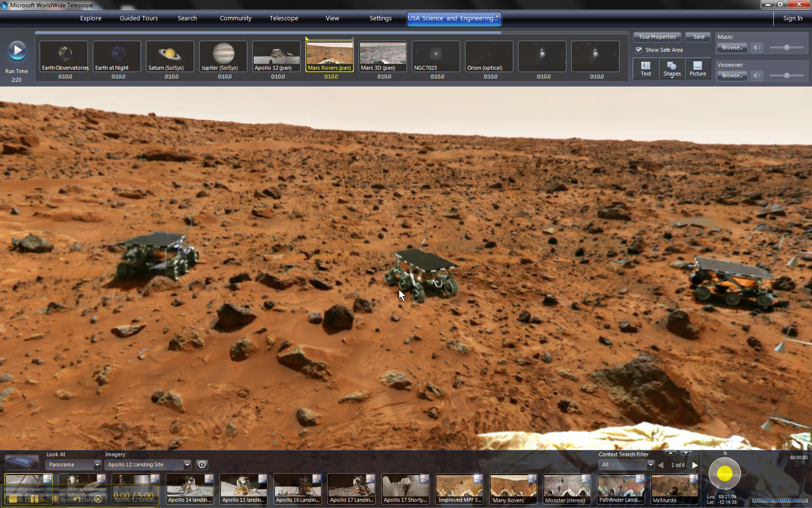Close the USA Science and Engineering tab
The width and height of the screenshot is (812, 508).
[x=497, y=16]
